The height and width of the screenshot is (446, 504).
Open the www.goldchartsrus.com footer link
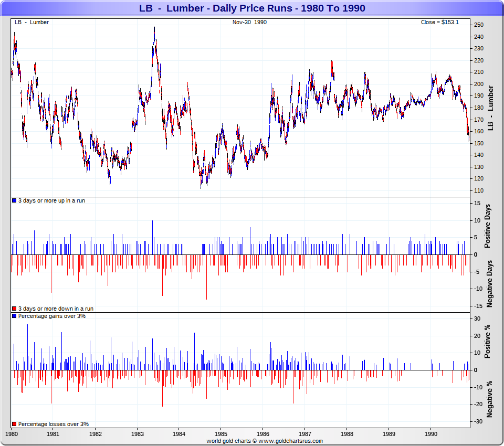292,441
